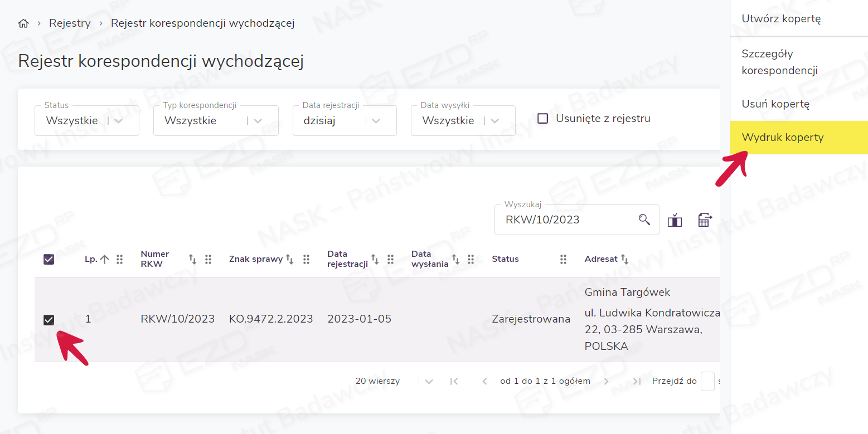Click Data rejestracji sort arrows
The image size is (868, 434).
pos(375,259)
